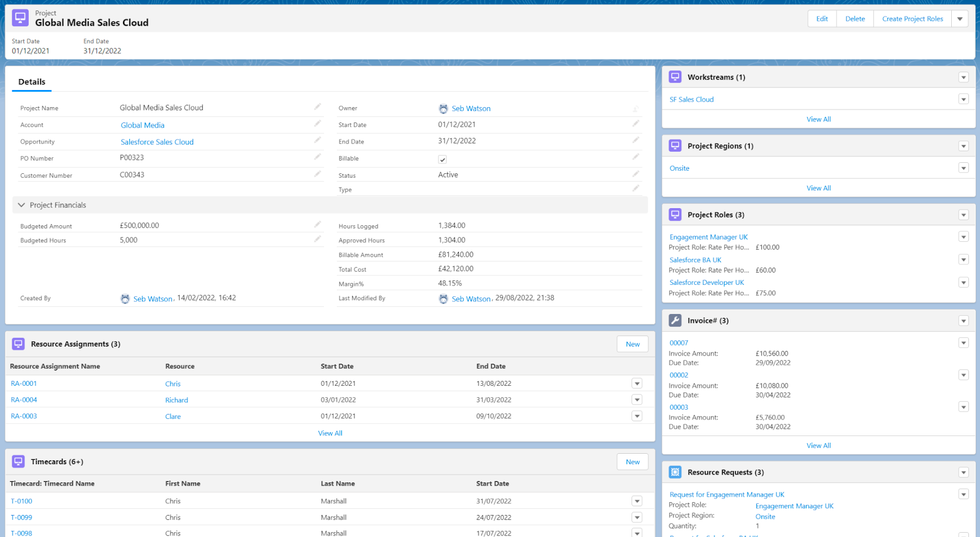
Task: Click the Owner avatar icon next to Seb Watson
Action: click(443, 108)
